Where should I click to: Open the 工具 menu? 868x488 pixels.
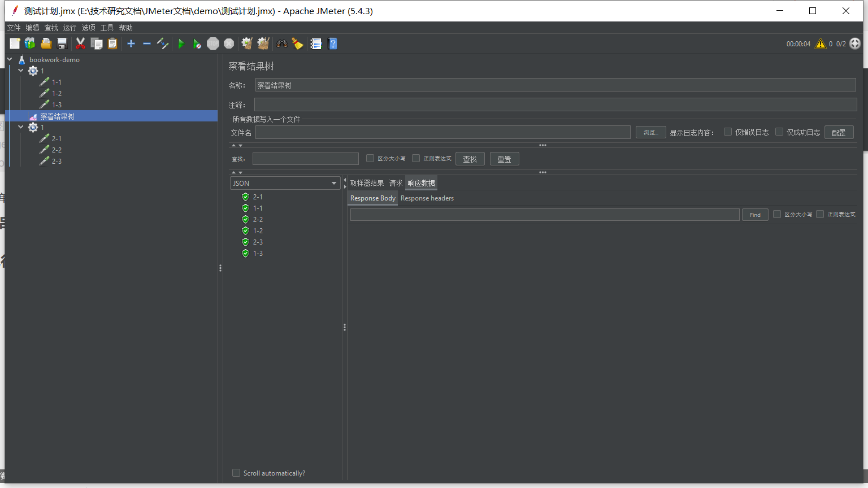107,28
